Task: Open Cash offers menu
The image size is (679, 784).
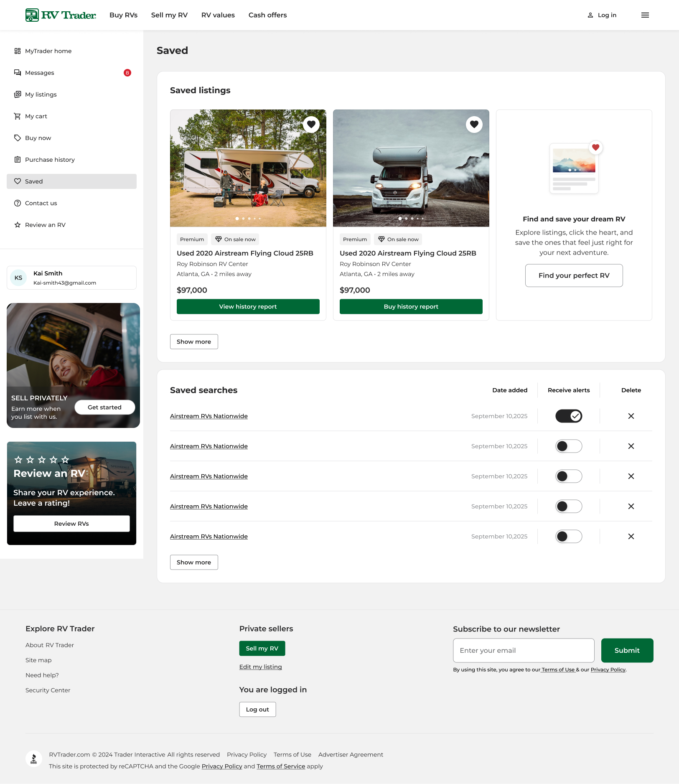Action: click(x=268, y=15)
